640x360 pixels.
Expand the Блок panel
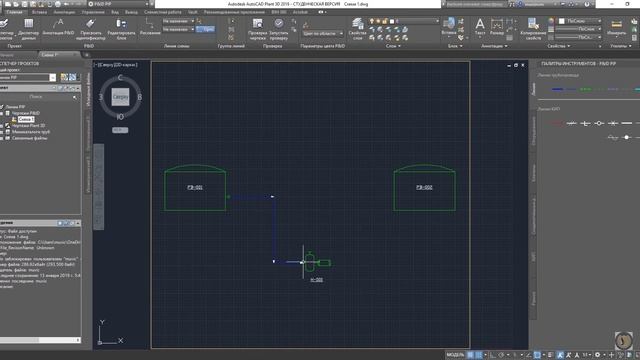[x=455, y=46]
